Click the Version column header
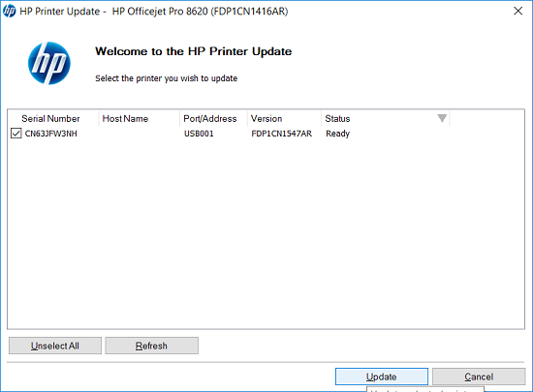533x392 pixels. [x=266, y=118]
